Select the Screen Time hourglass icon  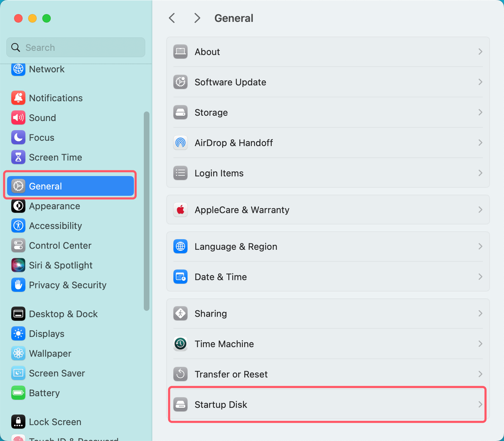point(18,157)
